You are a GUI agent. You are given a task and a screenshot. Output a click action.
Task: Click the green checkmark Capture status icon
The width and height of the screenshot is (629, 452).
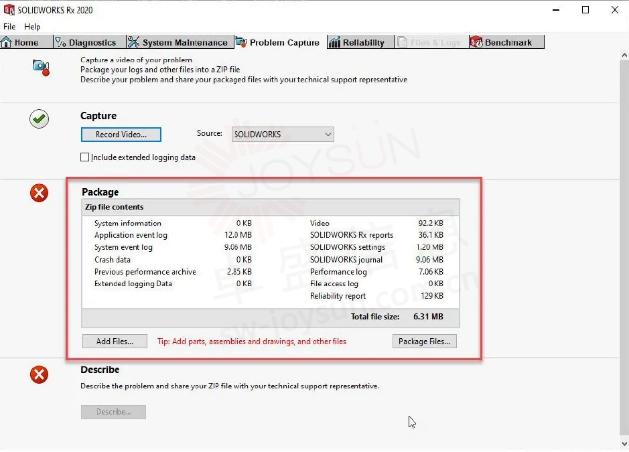(39, 119)
